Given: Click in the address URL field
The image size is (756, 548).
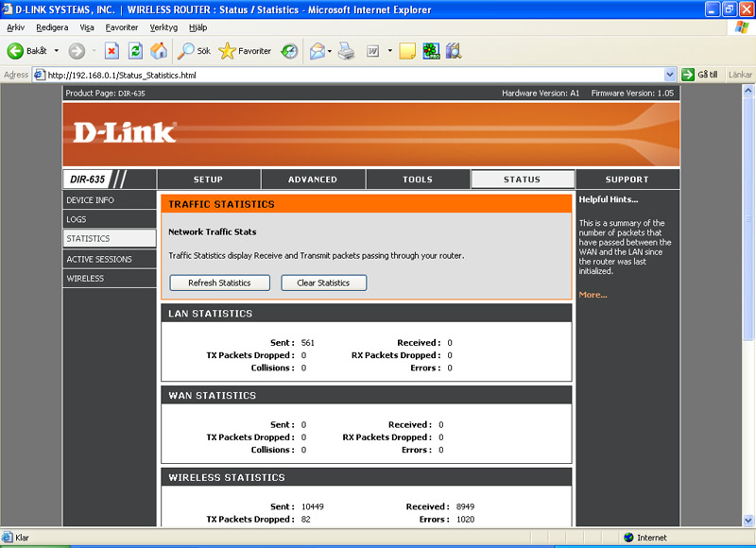Looking at the screenshot, I should pyautogui.click(x=354, y=75).
